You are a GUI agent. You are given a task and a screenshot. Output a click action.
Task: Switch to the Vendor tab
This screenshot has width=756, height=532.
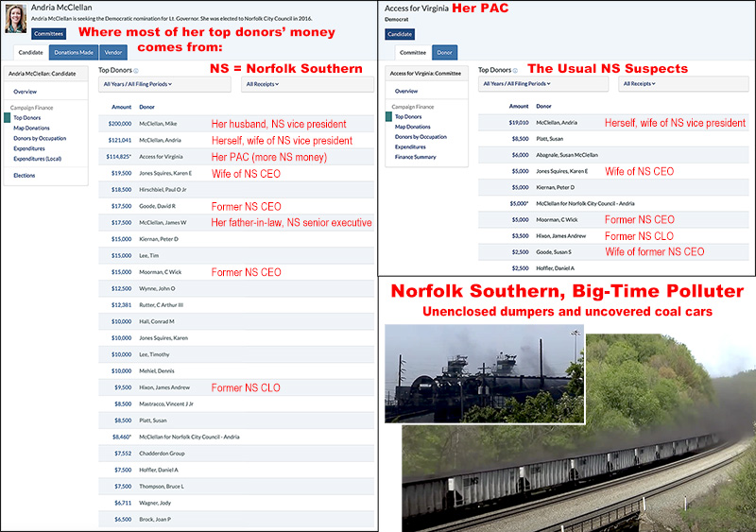point(113,52)
